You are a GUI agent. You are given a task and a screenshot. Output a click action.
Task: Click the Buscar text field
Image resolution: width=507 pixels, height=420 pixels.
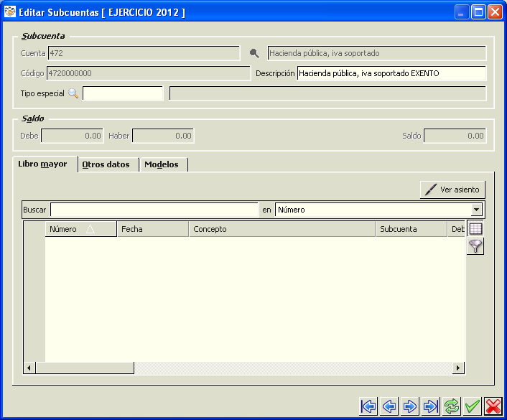point(154,210)
